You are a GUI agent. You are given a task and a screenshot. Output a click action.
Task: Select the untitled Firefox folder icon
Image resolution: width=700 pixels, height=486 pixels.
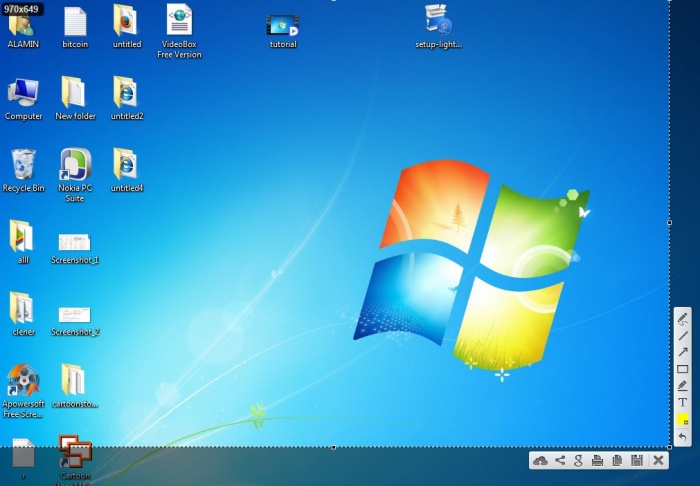(127, 27)
